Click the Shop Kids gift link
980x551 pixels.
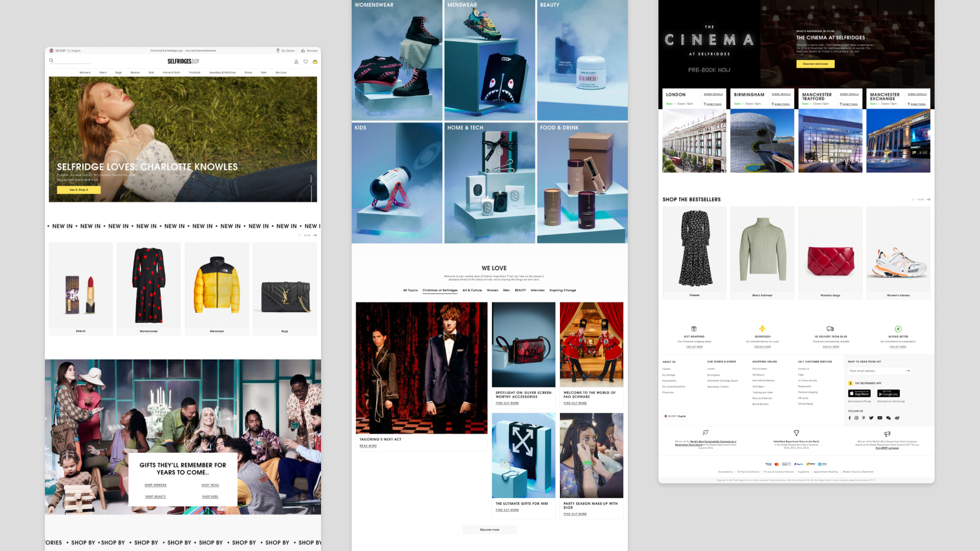click(210, 496)
